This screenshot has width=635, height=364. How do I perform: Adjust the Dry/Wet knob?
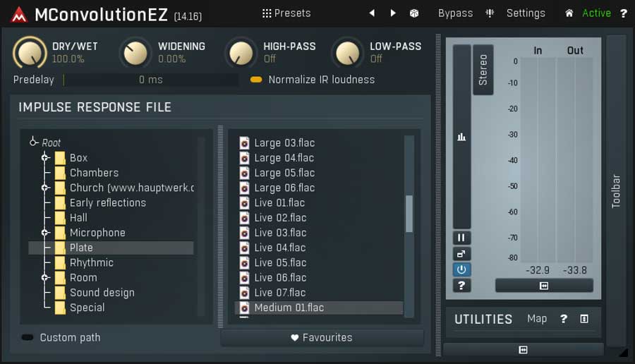point(30,53)
